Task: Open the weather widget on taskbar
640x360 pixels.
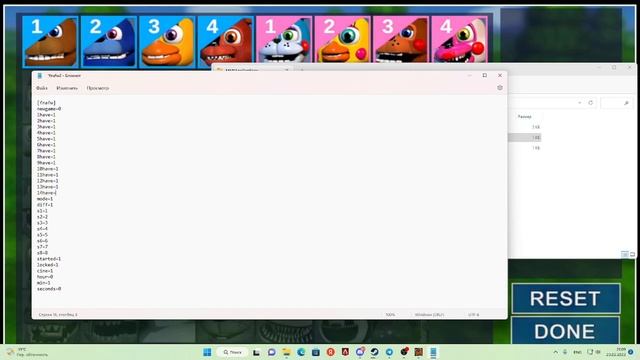Action: pyautogui.click(x=28, y=352)
